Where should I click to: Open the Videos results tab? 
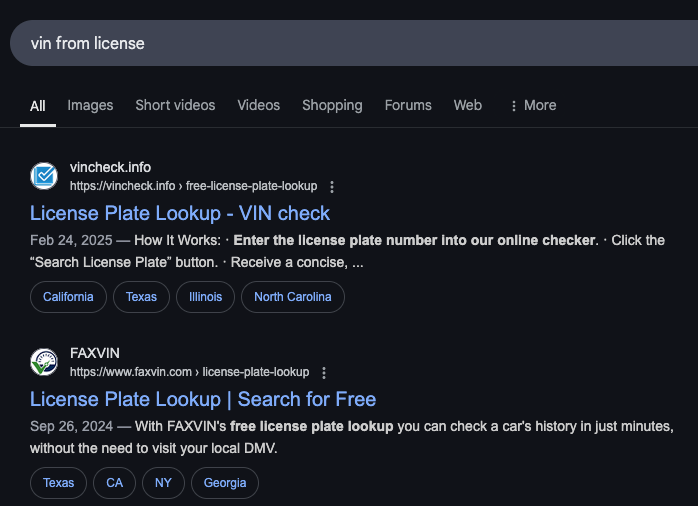[x=258, y=105]
